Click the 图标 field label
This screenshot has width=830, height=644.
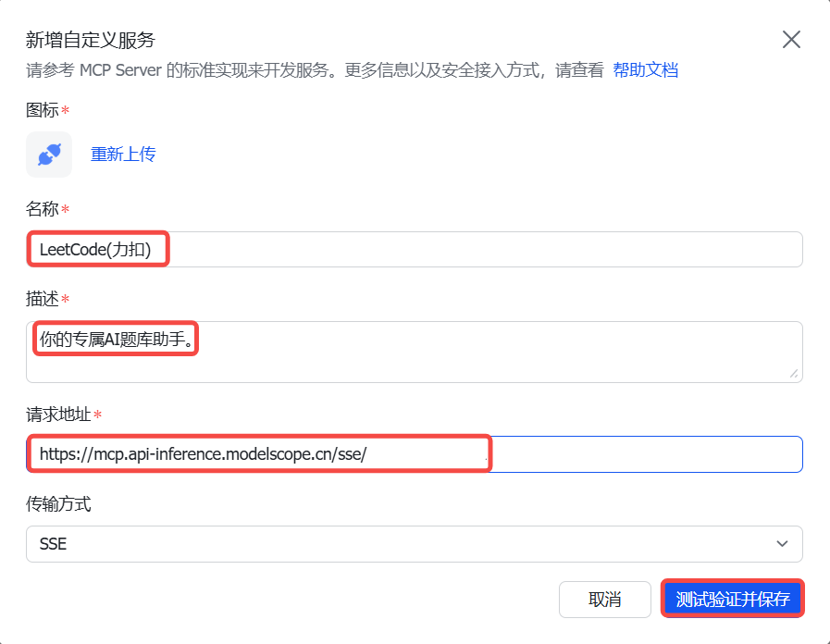point(43,111)
